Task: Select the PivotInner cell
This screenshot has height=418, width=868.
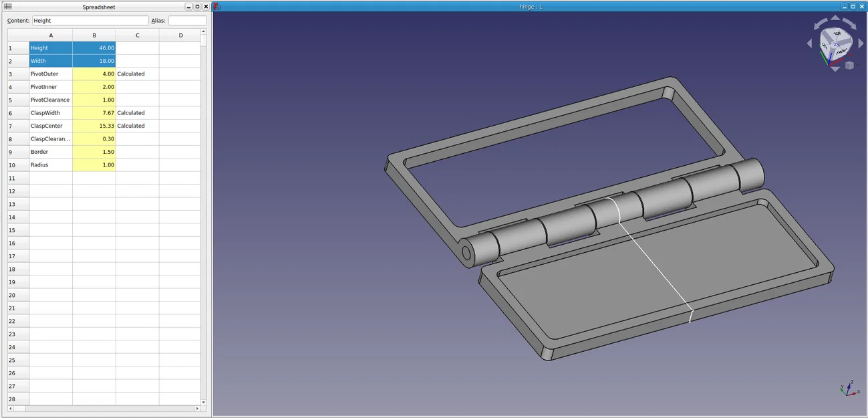Action: (x=51, y=87)
